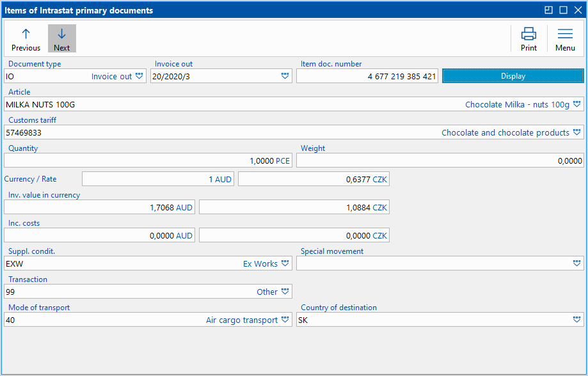Click the rate field showing 0,6377 CZK

[314, 179]
